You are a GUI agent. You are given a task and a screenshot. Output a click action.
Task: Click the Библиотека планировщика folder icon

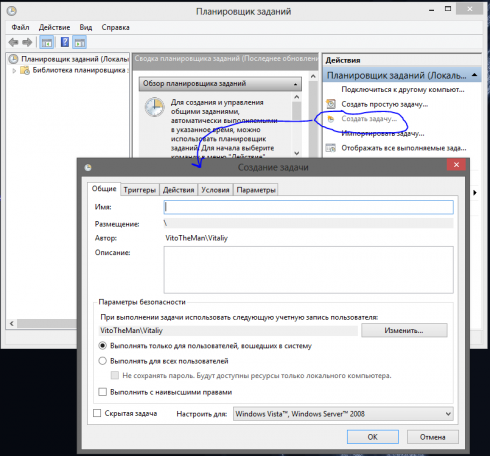pyautogui.click(x=25, y=70)
